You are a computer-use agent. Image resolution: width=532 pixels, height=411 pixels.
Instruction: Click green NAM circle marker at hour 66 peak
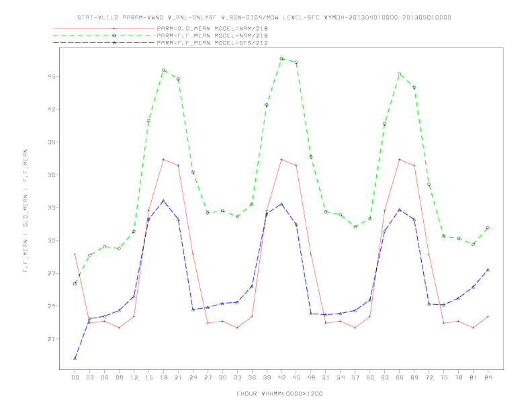[400, 74]
